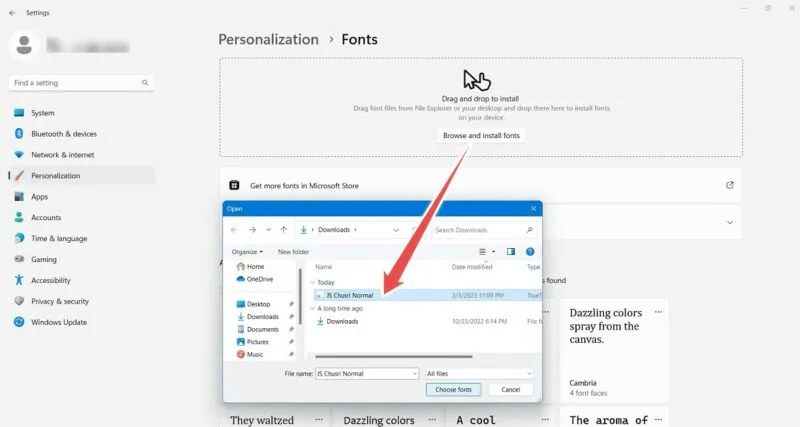Select Pictures in navigation pane
The image size is (800, 427).
[x=253, y=342]
